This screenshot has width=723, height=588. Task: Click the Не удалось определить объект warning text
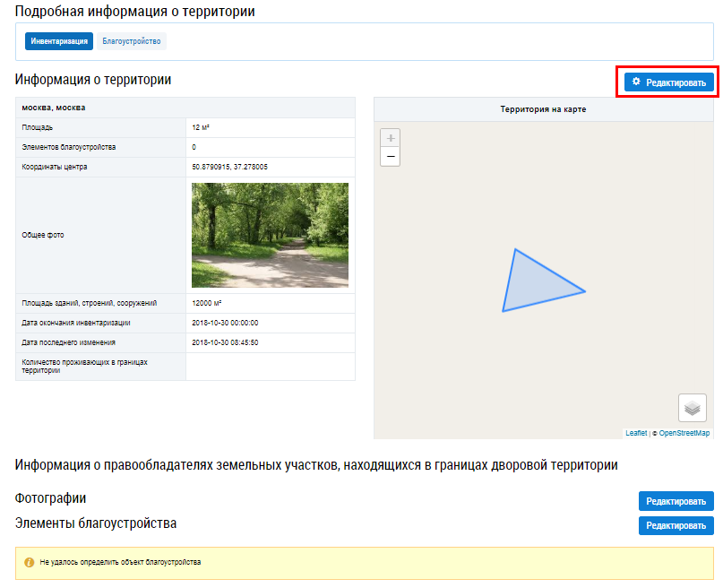coord(121,563)
